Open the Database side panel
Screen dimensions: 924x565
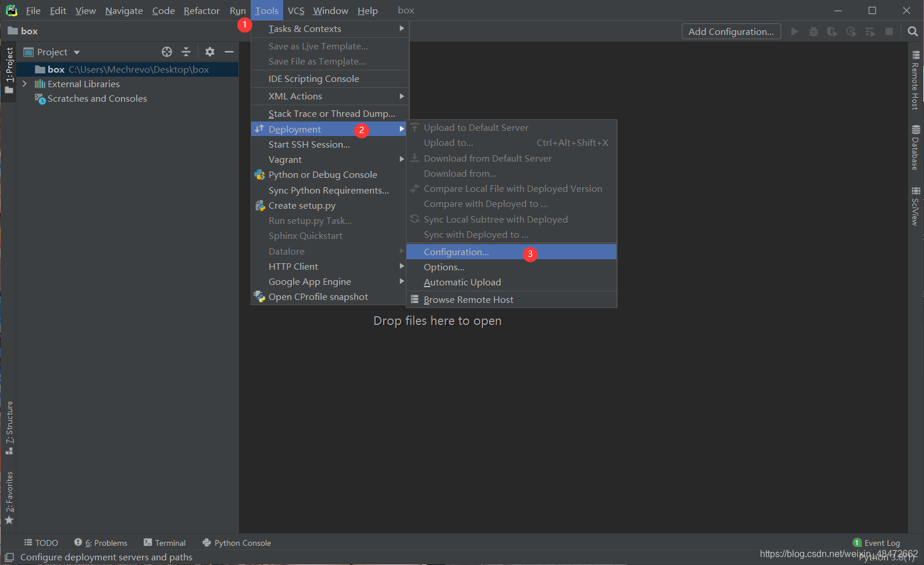[916, 147]
